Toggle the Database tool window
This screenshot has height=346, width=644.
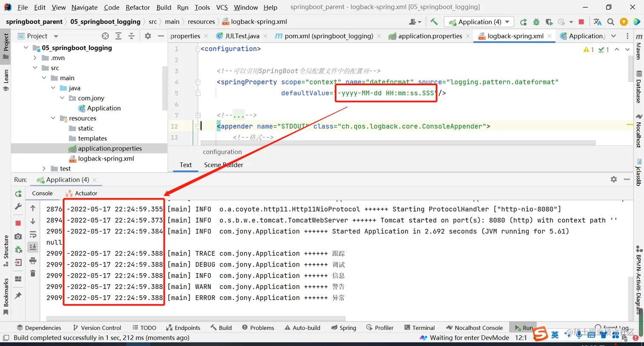pos(638,87)
